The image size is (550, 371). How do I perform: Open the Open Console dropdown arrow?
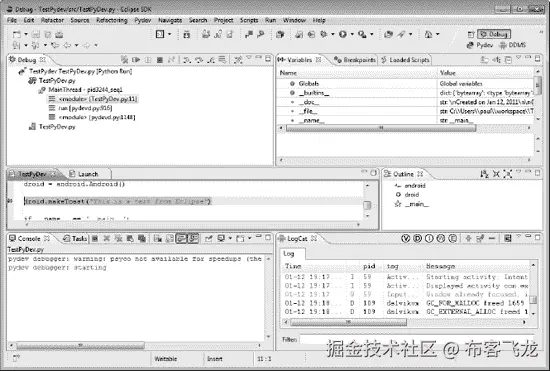coord(249,238)
